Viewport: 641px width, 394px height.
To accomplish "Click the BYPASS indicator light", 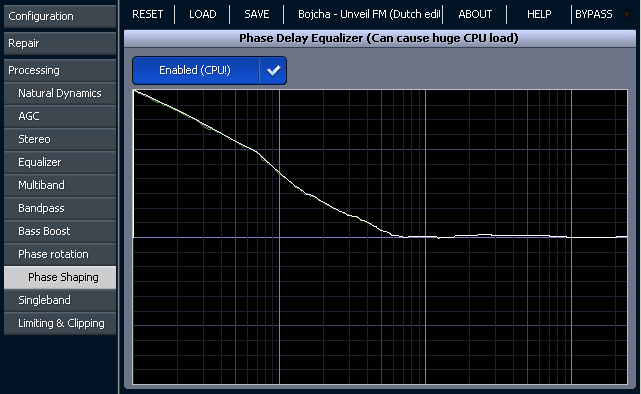I will 626,14.
